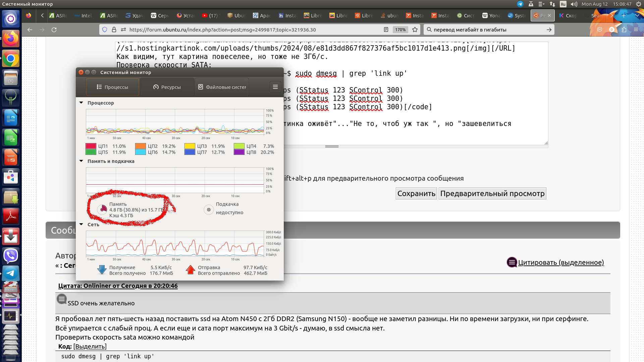The height and width of the screenshot is (362, 644).
Task: Collapse the Сеть section
Action: click(x=81, y=225)
